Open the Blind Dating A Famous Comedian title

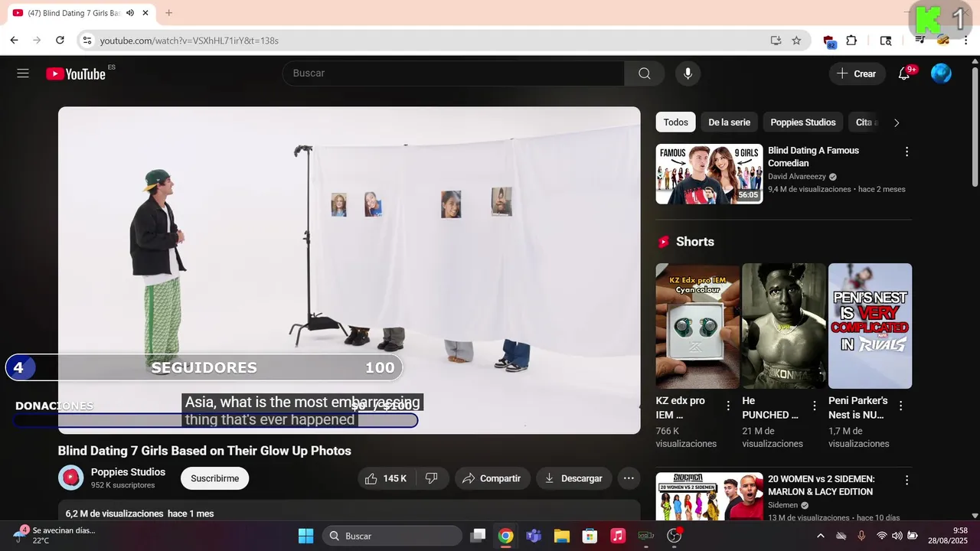pyautogui.click(x=813, y=157)
